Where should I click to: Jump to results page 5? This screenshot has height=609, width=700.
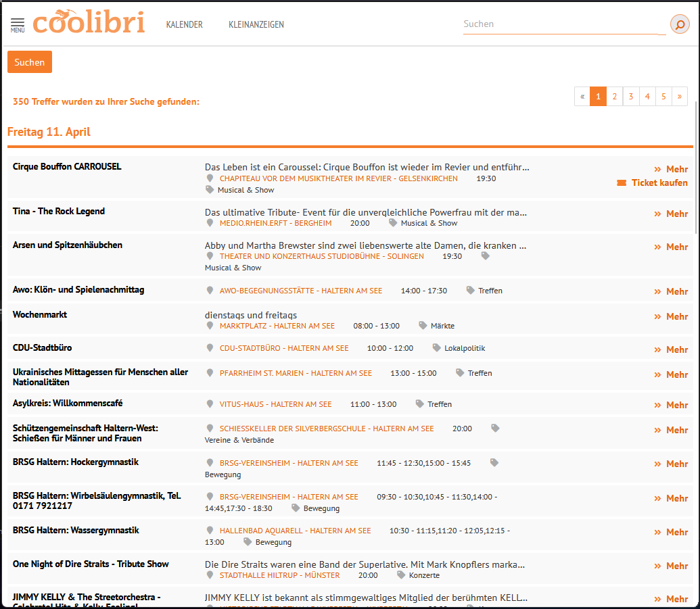[663, 97]
